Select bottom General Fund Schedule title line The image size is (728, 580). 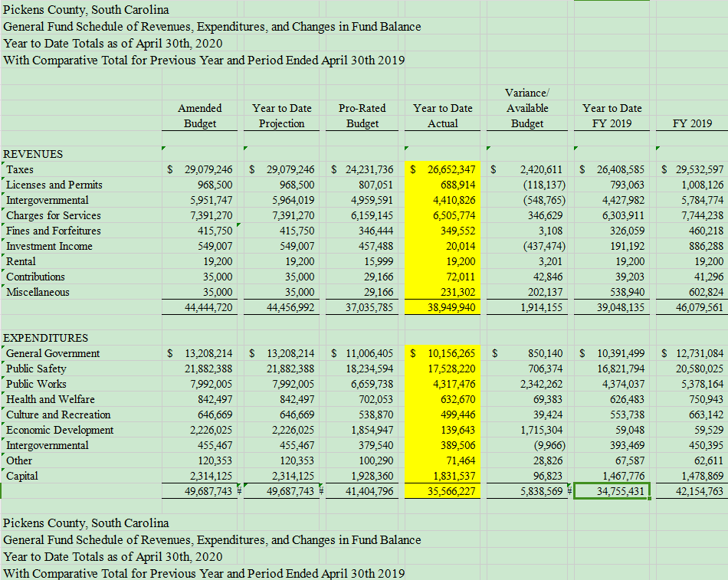click(x=212, y=540)
